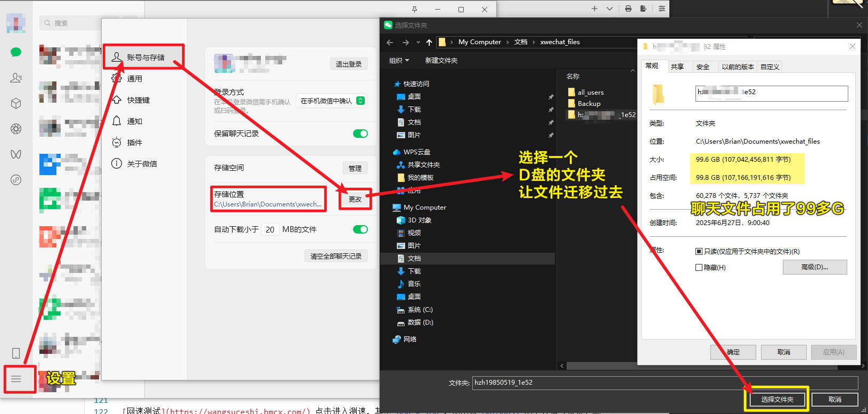Click 取消 in the folder picker
Image resolution: width=868 pixels, height=414 pixels.
pos(834,399)
